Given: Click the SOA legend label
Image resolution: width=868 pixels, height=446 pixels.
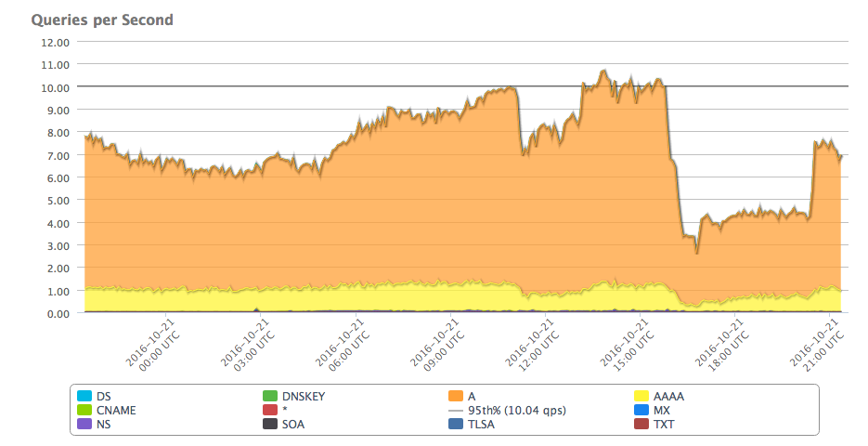Looking at the screenshot, I should point(293,425).
